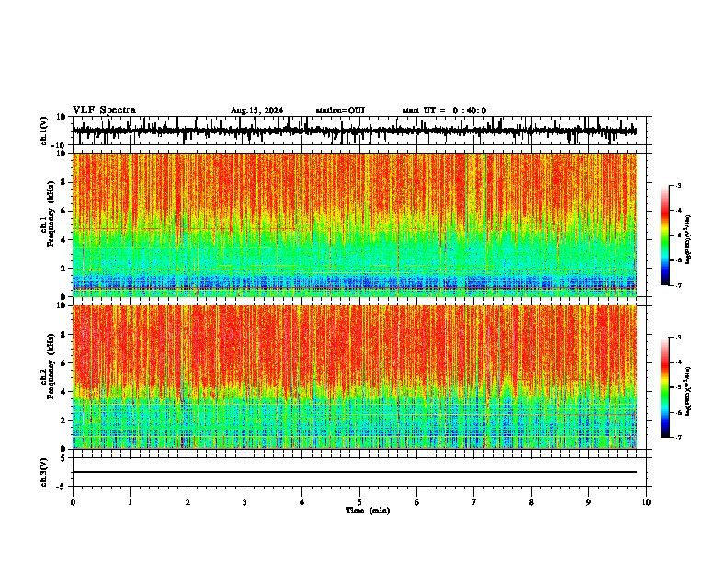
Task: Click the ch.2 color scale bar
Action: [665, 387]
